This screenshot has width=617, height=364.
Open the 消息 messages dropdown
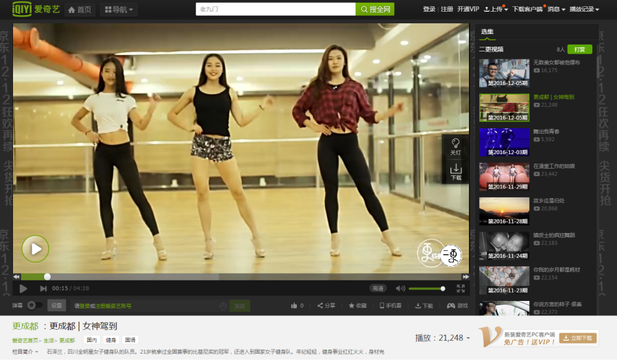[556, 9]
